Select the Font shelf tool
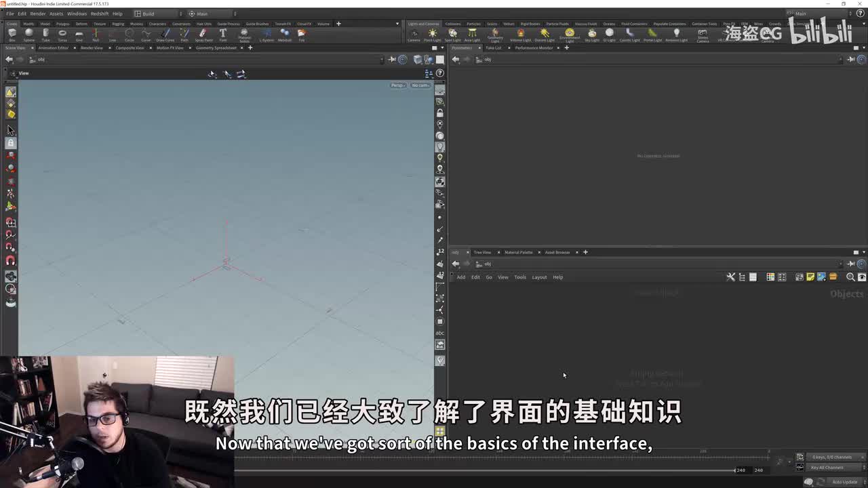 point(223,35)
